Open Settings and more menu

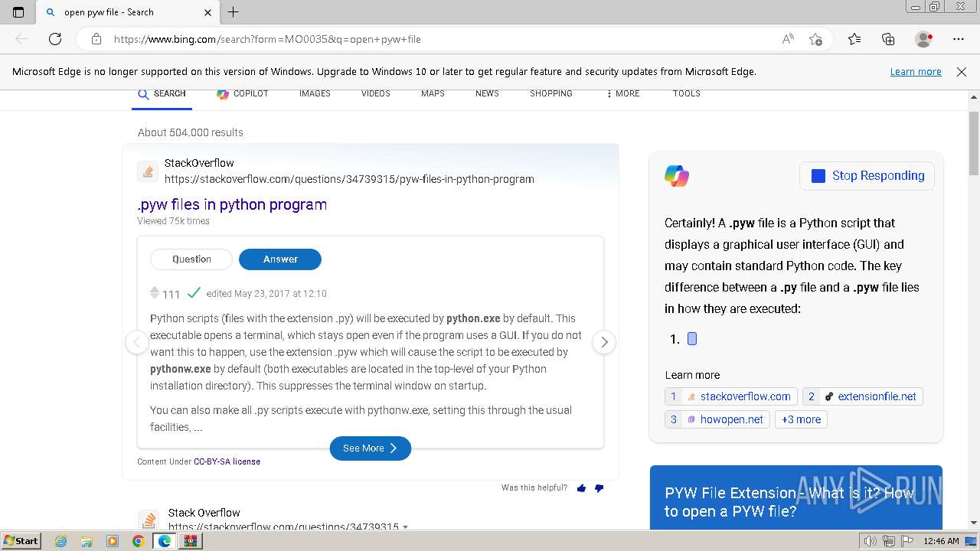click(959, 39)
